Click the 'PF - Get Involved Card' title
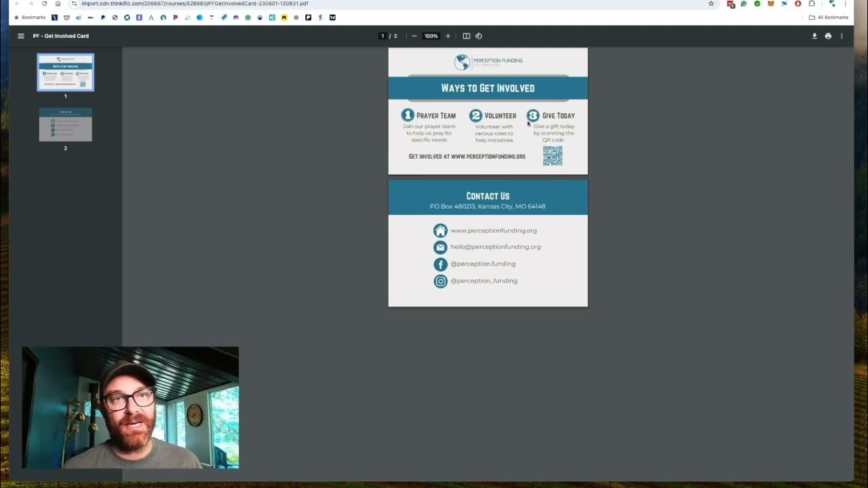Viewport: 868px width, 488px height. [x=61, y=36]
